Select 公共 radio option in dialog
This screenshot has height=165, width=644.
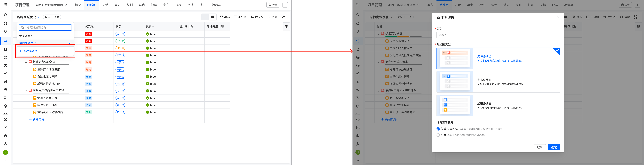click(x=438, y=135)
